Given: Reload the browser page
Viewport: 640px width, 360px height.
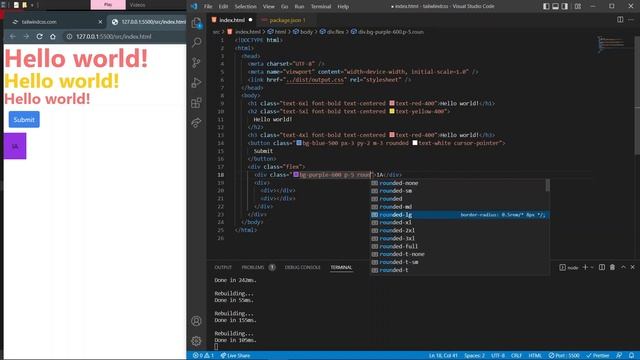Looking at the screenshot, I should tap(40, 36).
